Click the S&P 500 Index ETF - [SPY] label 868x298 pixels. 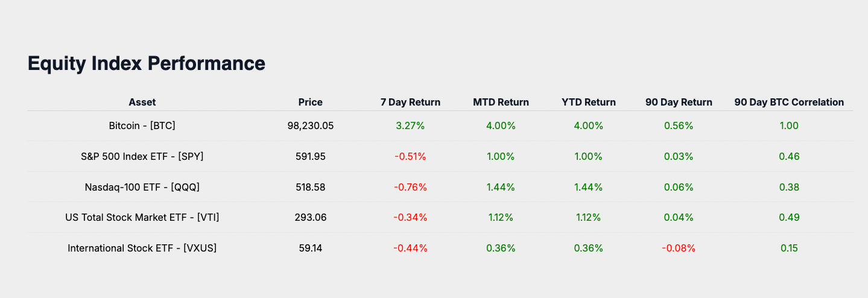coord(142,156)
